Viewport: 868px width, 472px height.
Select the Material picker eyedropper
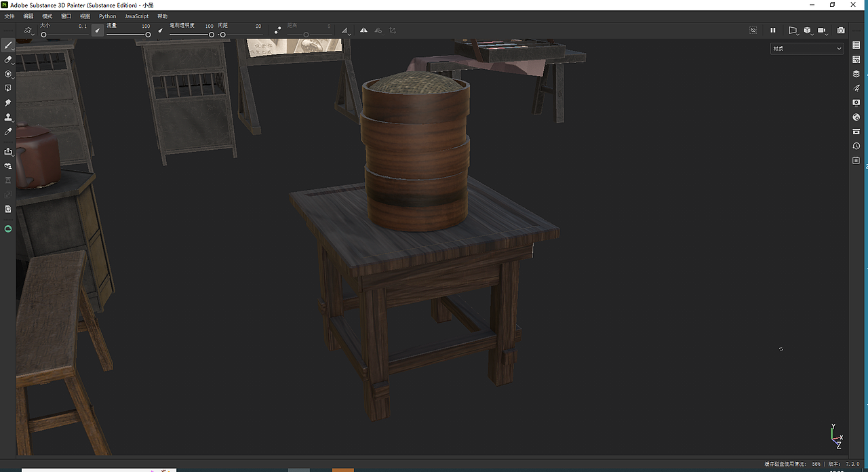pos(8,131)
